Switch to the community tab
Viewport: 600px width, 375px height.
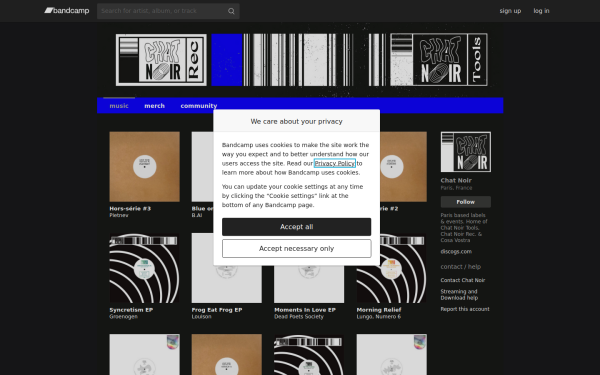coord(199,106)
